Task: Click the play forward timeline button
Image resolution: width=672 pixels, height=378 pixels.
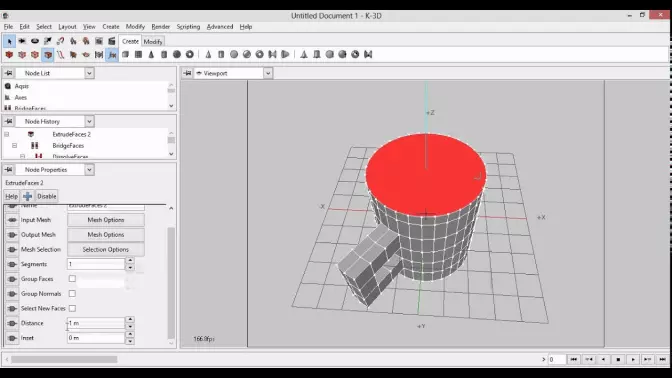Action: 633,360
